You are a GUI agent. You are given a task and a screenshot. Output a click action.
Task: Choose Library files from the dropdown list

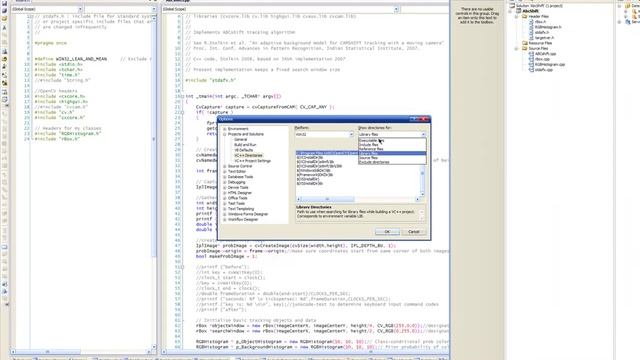[392, 153]
